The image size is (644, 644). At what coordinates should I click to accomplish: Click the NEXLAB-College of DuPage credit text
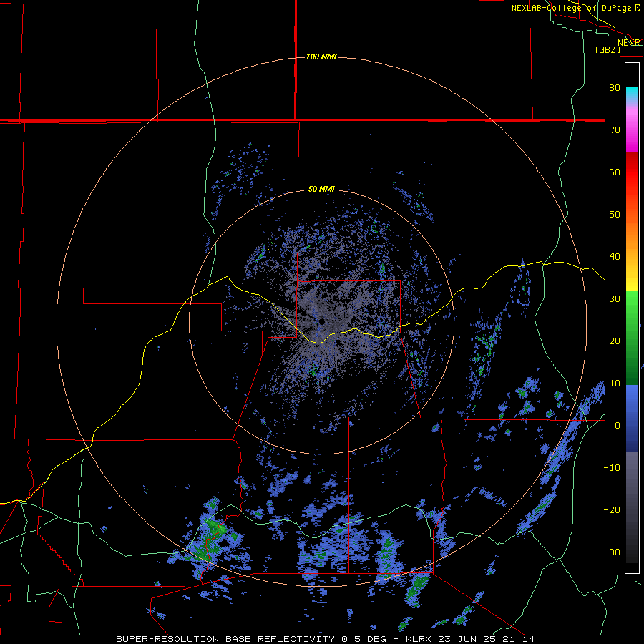tap(575, 8)
